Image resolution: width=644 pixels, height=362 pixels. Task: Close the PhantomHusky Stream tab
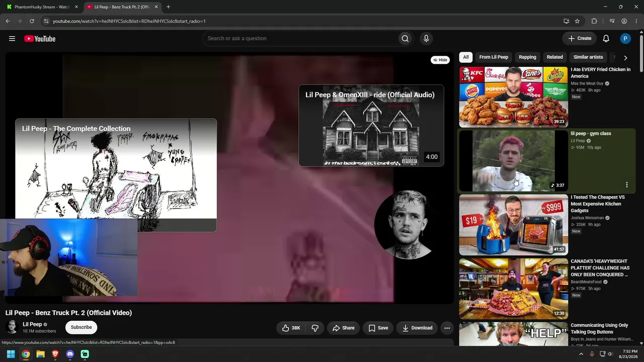76,7
